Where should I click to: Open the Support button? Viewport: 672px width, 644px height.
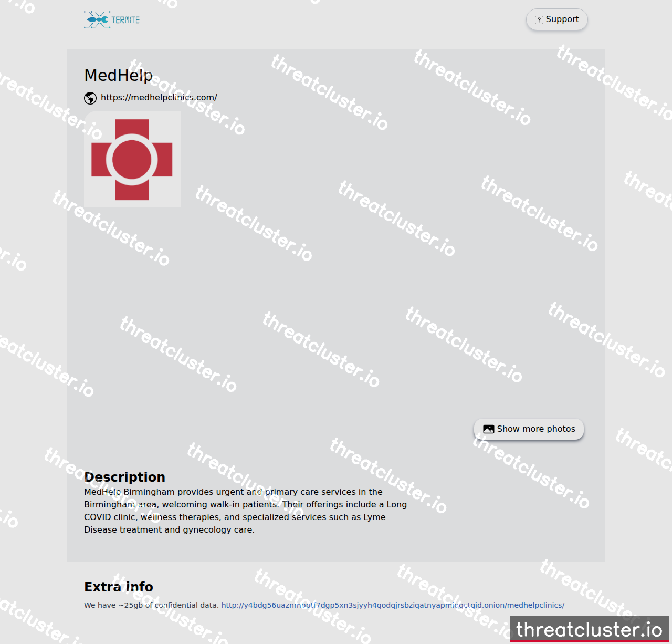point(556,19)
